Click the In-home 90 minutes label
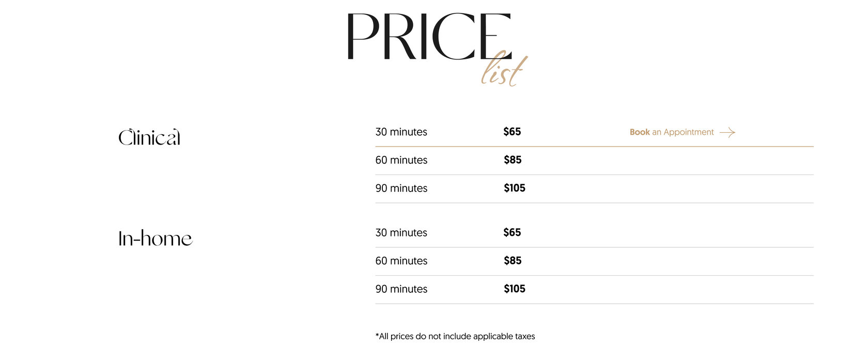This screenshot has height=363, width=868. point(401,289)
